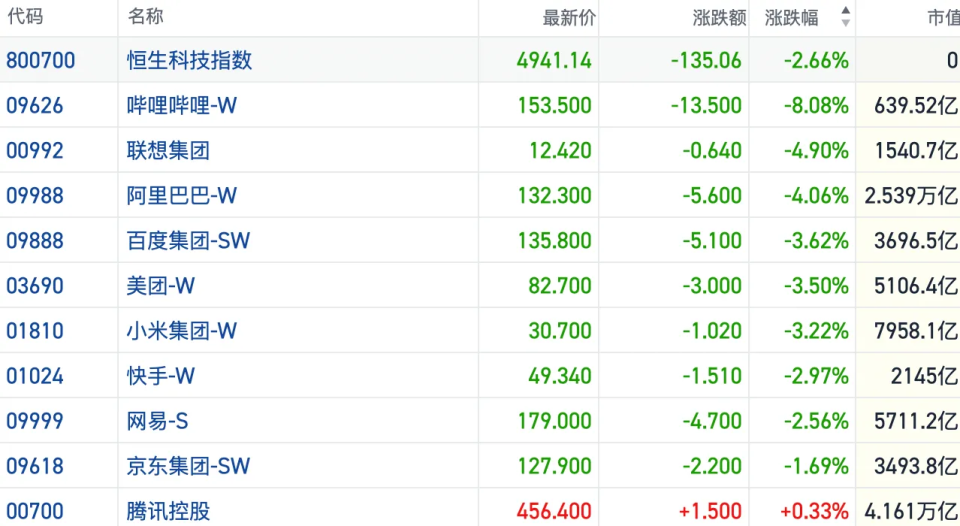The height and width of the screenshot is (526, 960).
Task: Sort by the 涨跌幅 column arrows
Action: [846, 17]
